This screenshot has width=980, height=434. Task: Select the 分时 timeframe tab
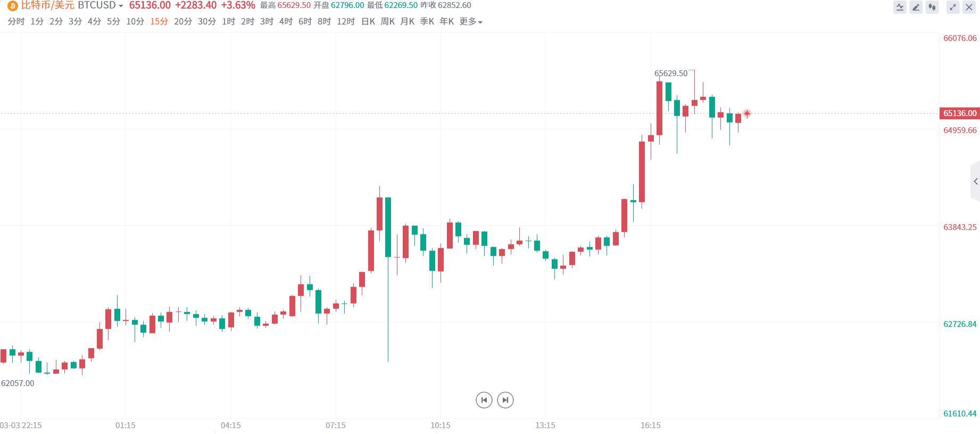16,22
